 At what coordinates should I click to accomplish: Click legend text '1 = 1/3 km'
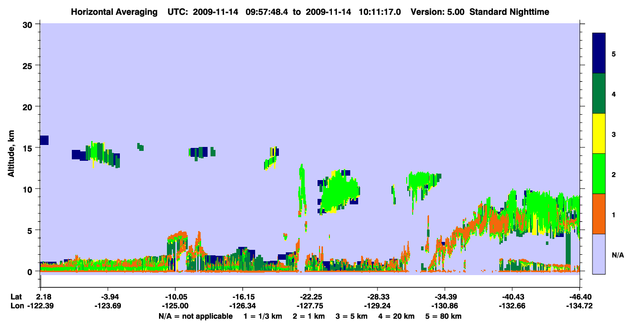[263, 316]
